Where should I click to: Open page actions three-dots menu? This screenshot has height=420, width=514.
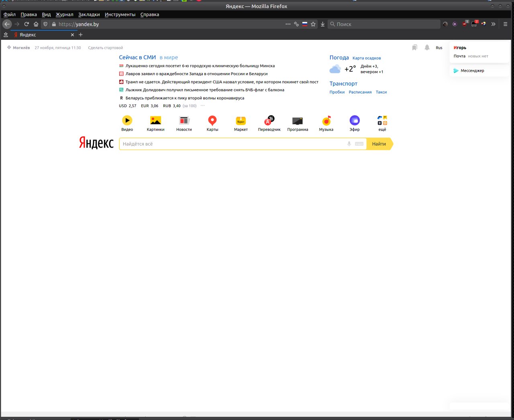coord(288,24)
